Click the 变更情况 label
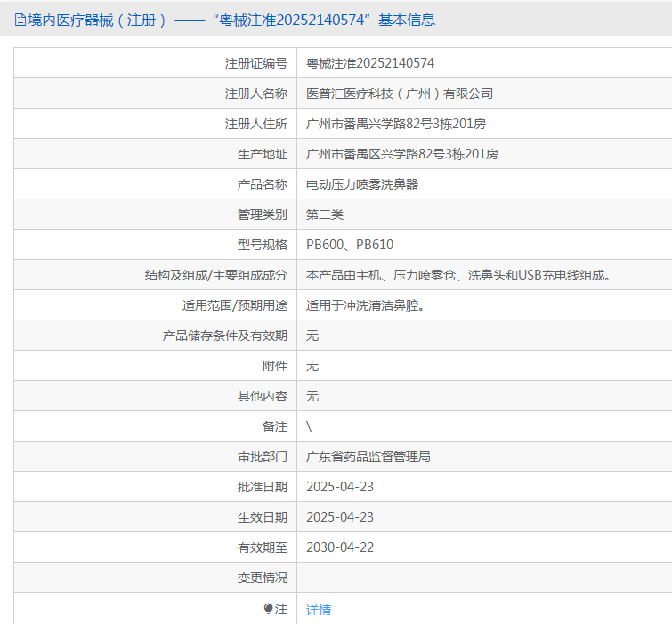This screenshot has height=624, width=672. click(263, 578)
